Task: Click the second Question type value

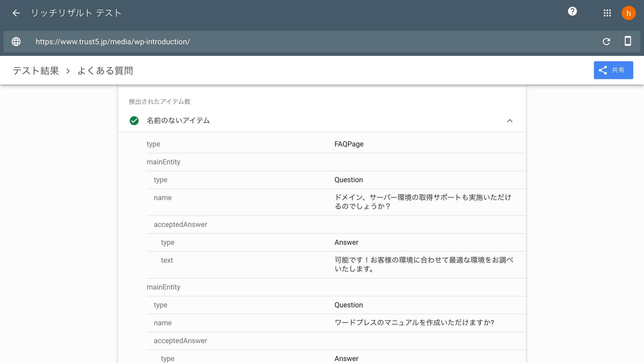Action: pos(349,305)
